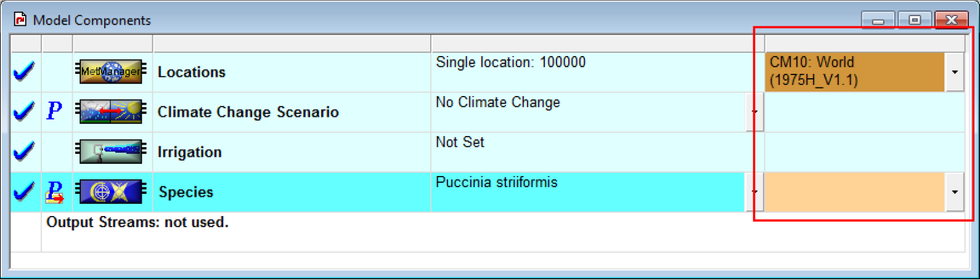Open the CM10: World dataset dropdown
The width and height of the screenshot is (980, 280).
click(x=955, y=72)
